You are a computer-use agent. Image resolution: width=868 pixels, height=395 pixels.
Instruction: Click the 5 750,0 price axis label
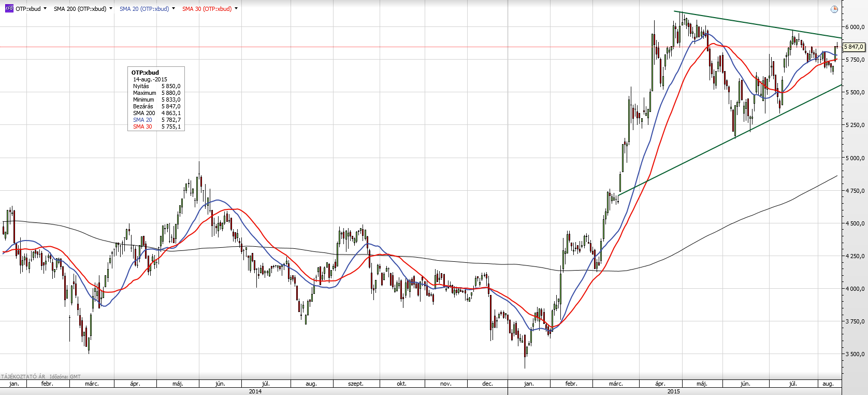point(855,60)
